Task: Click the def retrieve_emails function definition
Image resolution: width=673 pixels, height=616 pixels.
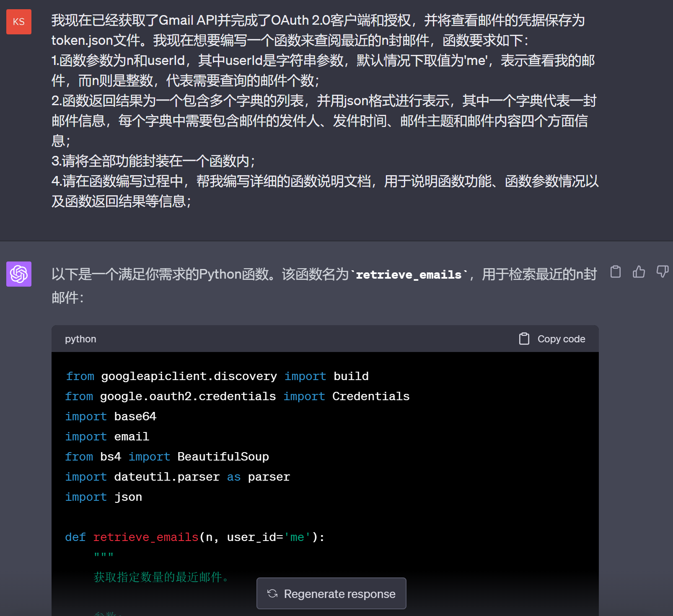Action: point(195,537)
